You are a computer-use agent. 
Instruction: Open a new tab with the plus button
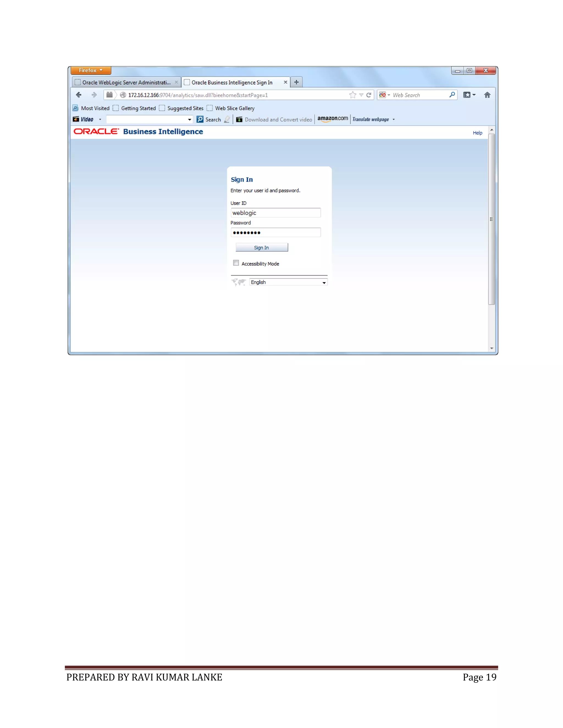click(296, 82)
